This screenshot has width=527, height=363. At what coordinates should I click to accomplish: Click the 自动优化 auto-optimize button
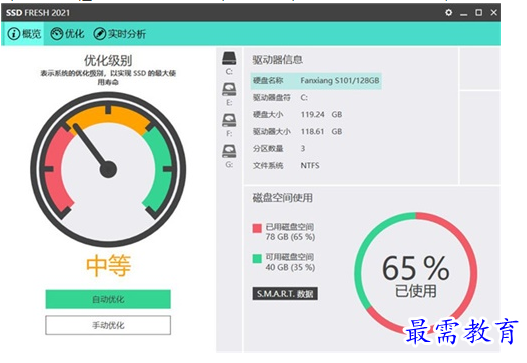coord(108,299)
